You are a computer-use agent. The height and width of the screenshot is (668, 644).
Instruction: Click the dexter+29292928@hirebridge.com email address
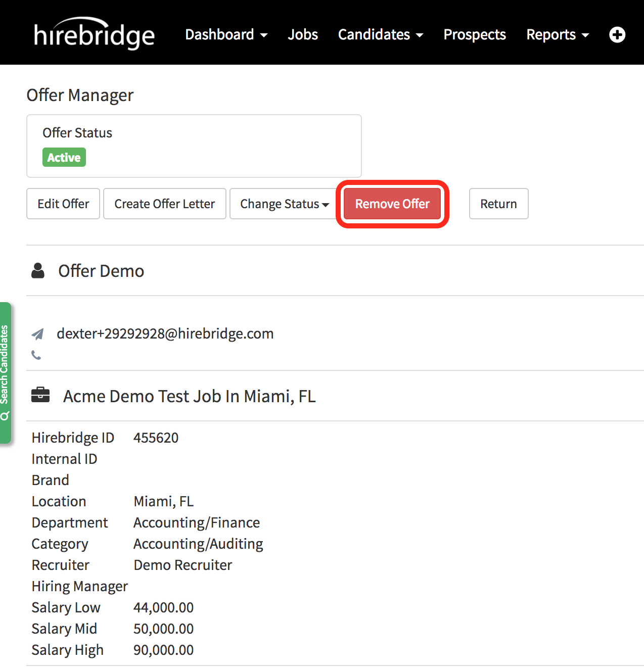(165, 334)
